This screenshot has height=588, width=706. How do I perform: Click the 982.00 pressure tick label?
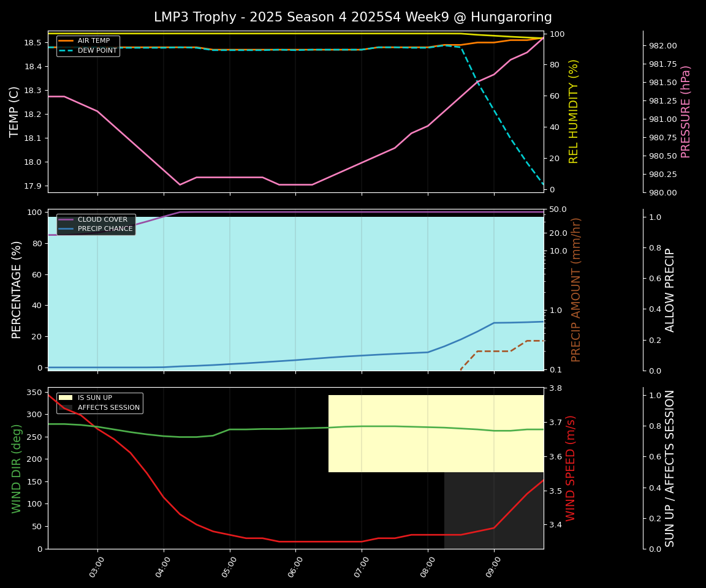pyautogui.click(x=662, y=46)
